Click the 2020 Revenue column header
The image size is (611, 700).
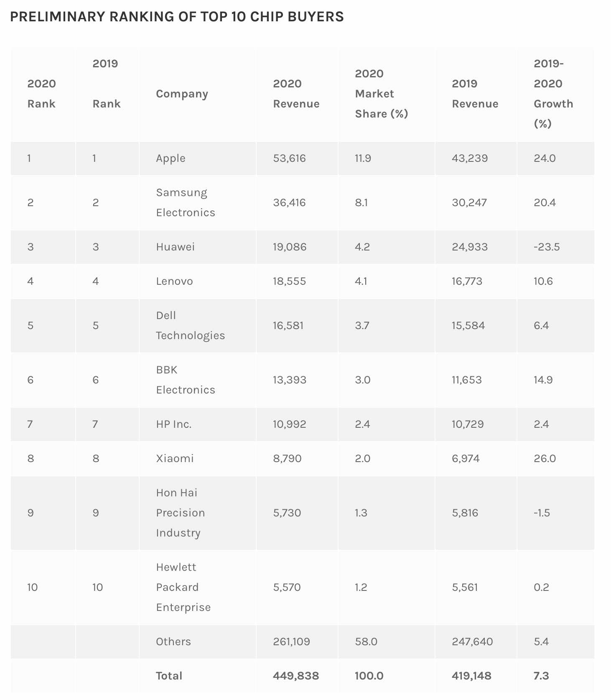(x=296, y=94)
